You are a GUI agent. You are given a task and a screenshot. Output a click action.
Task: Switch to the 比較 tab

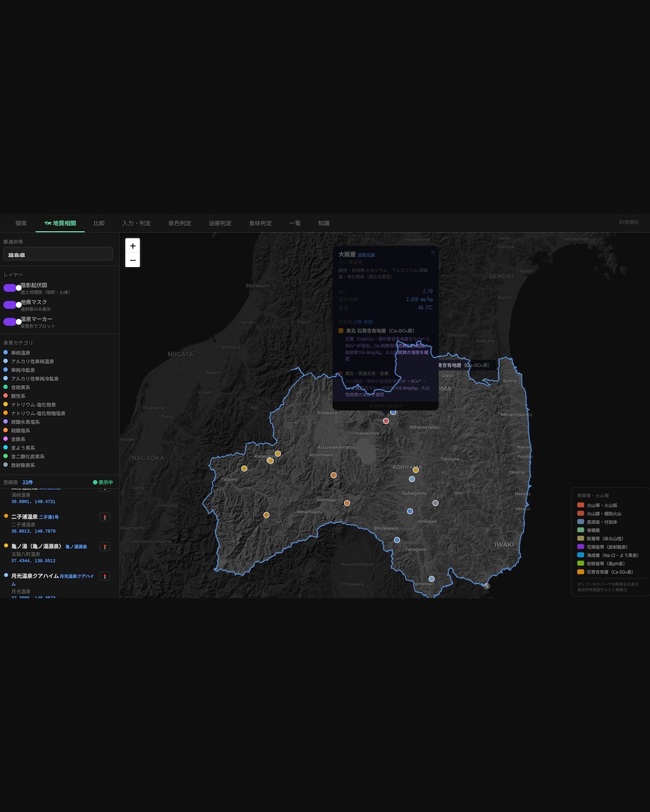click(99, 223)
